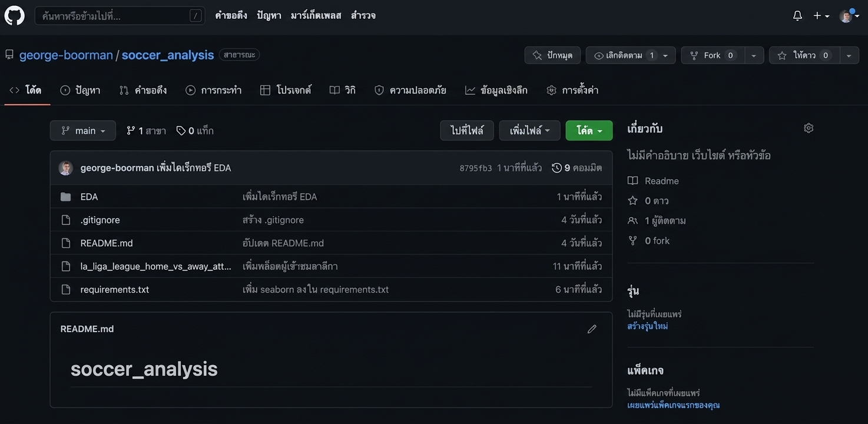Viewport: 868px width, 424px height.
Task: Switch to the ข้อมูลเชิงลึก tab
Action: click(x=496, y=90)
